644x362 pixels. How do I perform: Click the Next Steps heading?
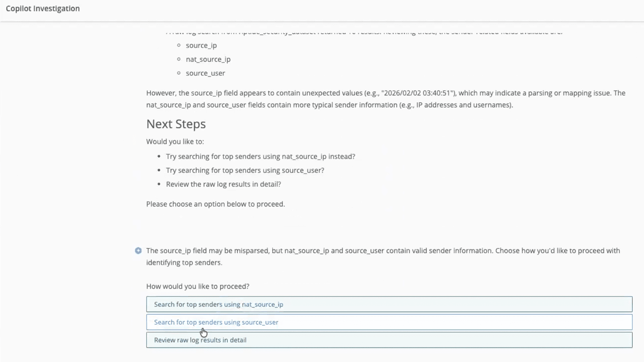(176, 124)
